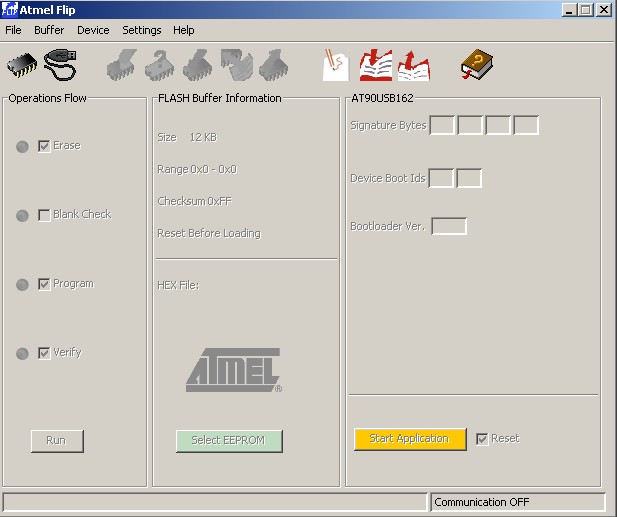This screenshot has width=617, height=517.
Task: Click the Blank Check status indicator circle
Action: coord(22,216)
